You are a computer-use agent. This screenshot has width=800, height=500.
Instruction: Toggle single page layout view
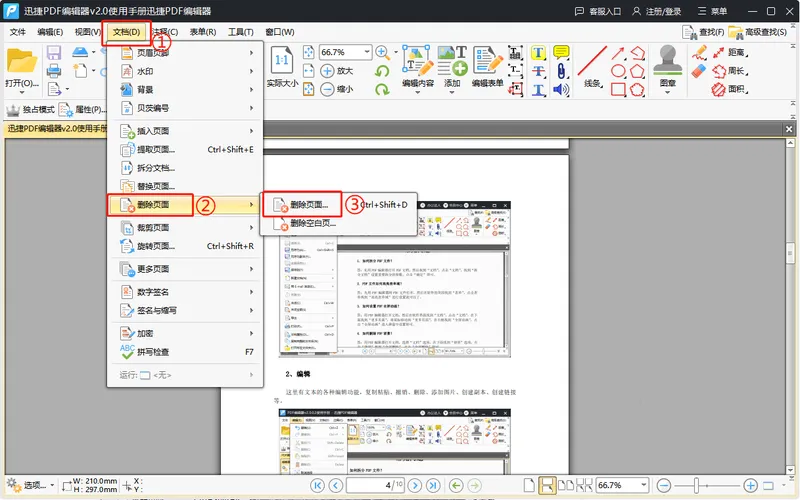[529, 485]
